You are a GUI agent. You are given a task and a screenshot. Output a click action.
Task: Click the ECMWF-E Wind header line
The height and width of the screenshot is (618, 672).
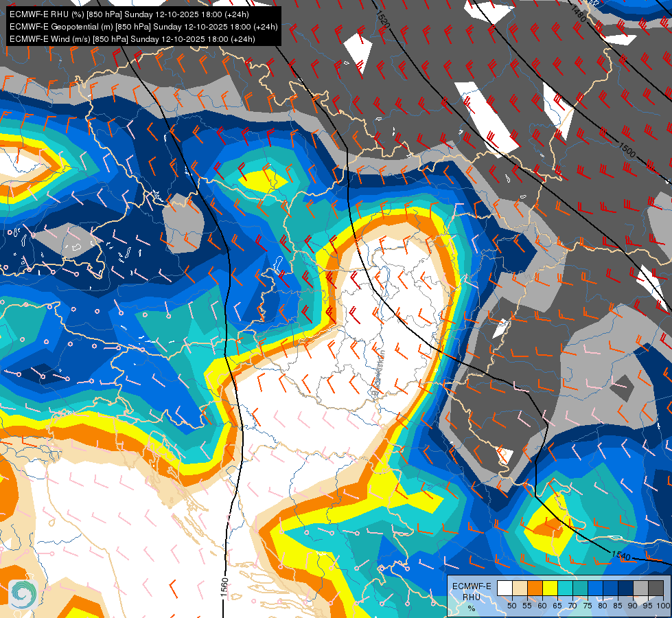coord(132,39)
